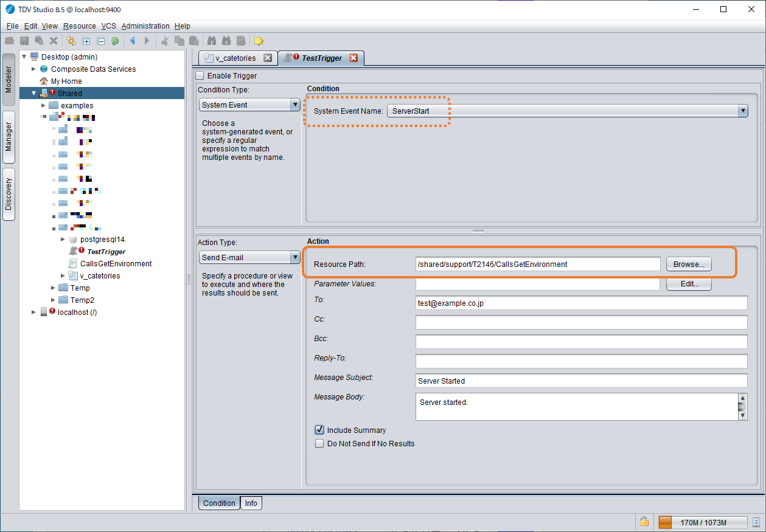The height and width of the screenshot is (532, 766).
Task: Switch to the Info tab
Action: coord(251,503)
